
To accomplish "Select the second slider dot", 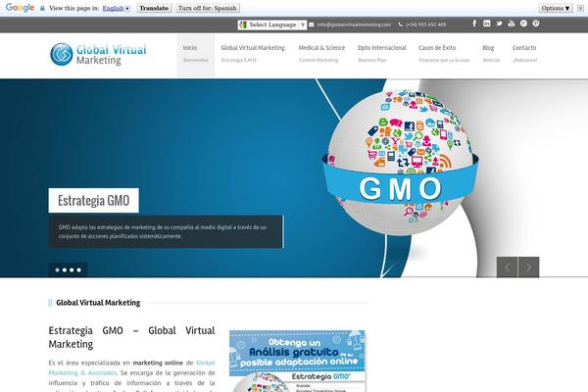I will click(x=65, y=269).
